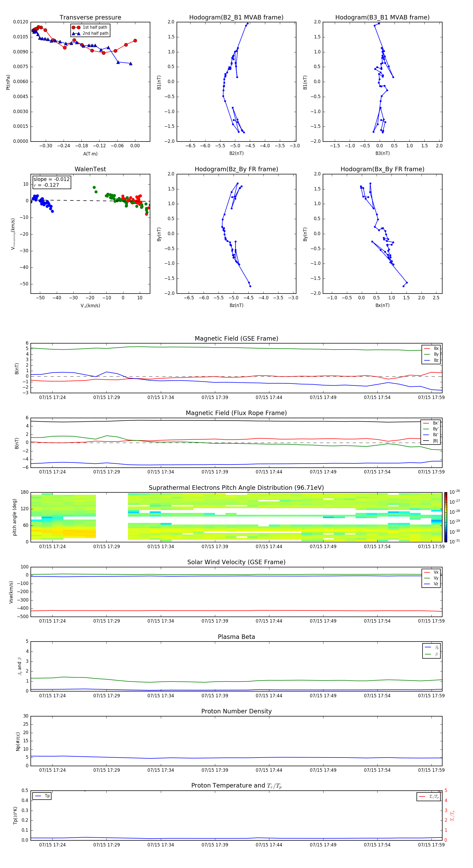Select the β_p legend entry
The height and width of the screenshot is (868, 473).
pyautogui.click(x=431, y=647)
